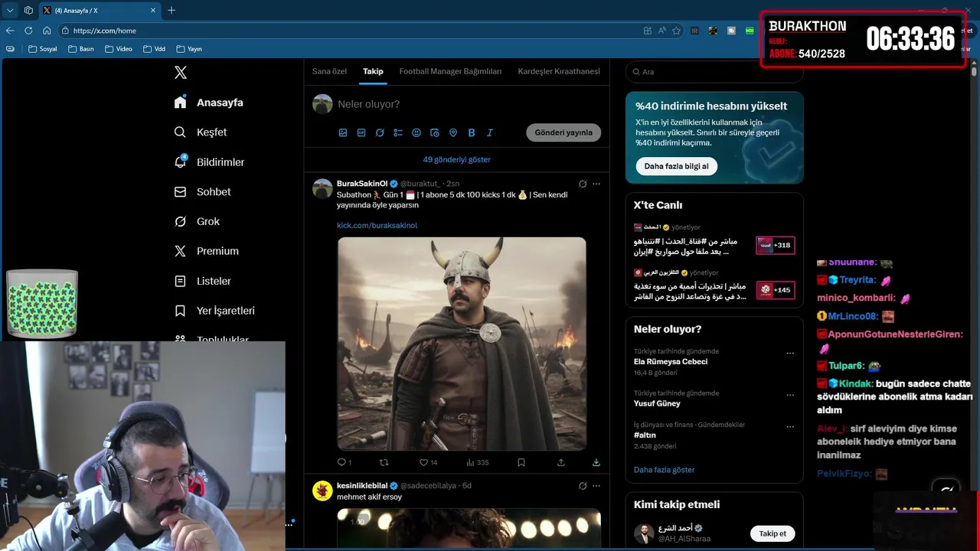The height and width of the screenshot is (551, 980).
Task: Toggle bold text in composer
Action: (x=472, y=132)
